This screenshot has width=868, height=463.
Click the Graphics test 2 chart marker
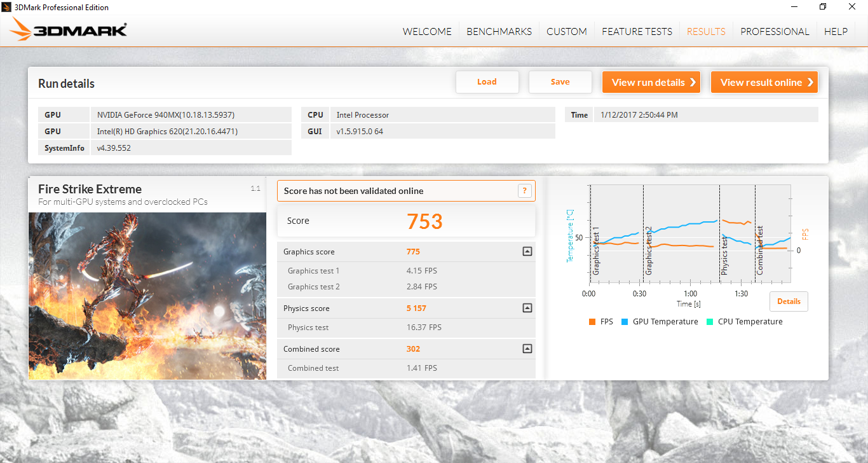coord(649,251)
